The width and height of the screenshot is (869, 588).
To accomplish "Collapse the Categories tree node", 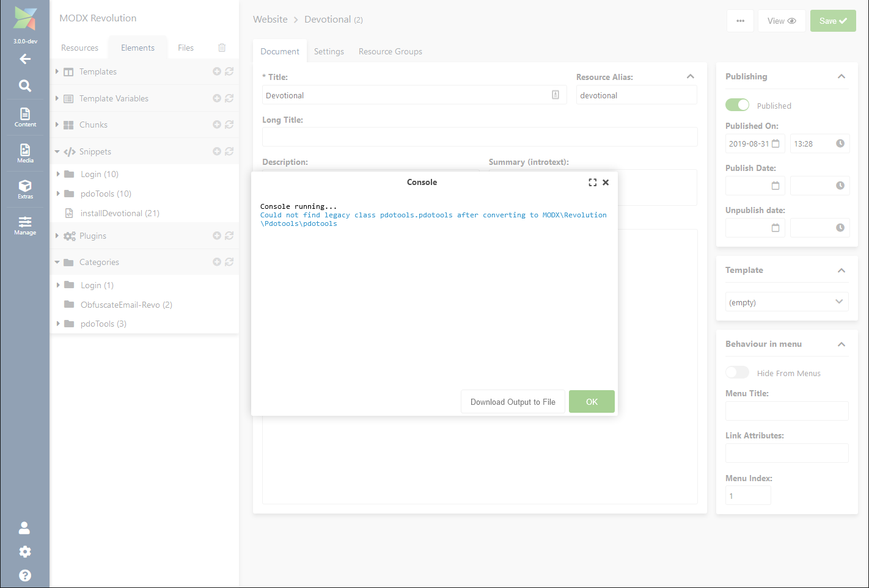I will (57, 262).
